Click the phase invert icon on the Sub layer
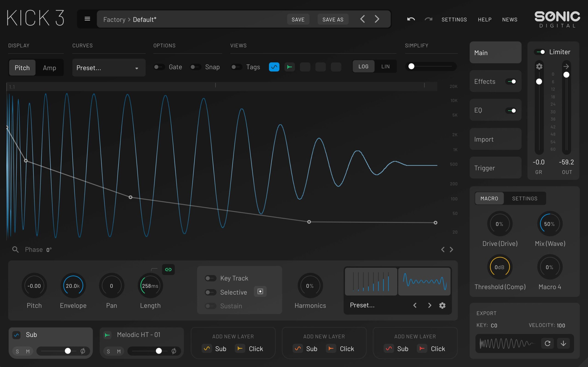588x367 pixels. (x=83, y=351)
